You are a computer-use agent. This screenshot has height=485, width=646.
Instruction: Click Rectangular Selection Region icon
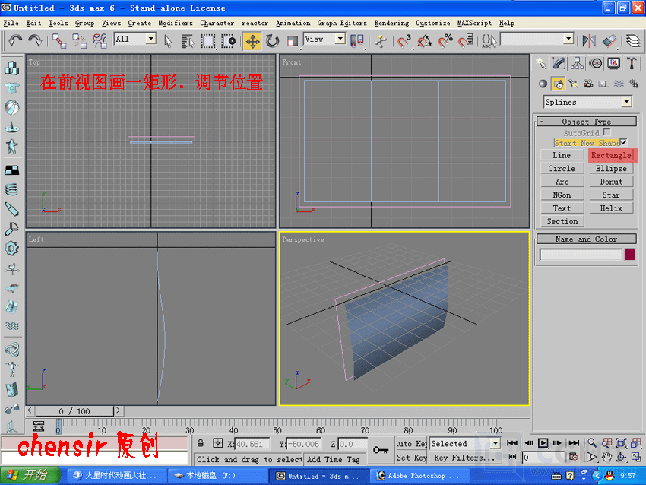[x=208, y=41]
